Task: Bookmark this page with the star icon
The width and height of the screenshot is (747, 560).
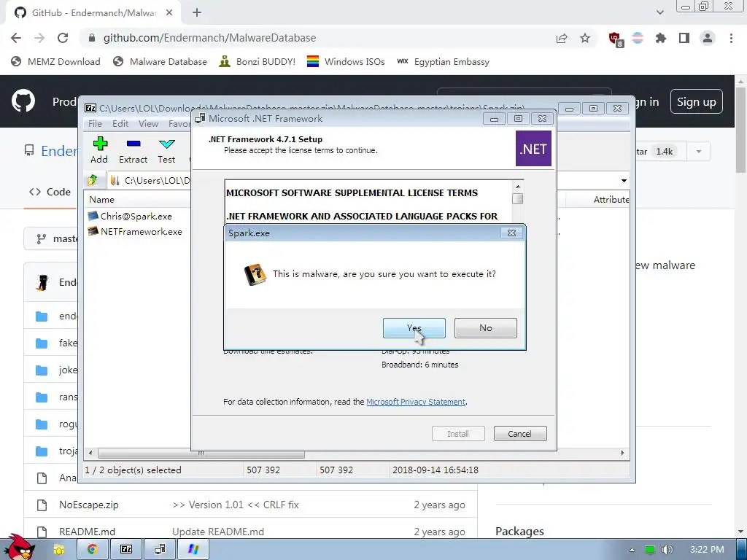Action: 585,38
